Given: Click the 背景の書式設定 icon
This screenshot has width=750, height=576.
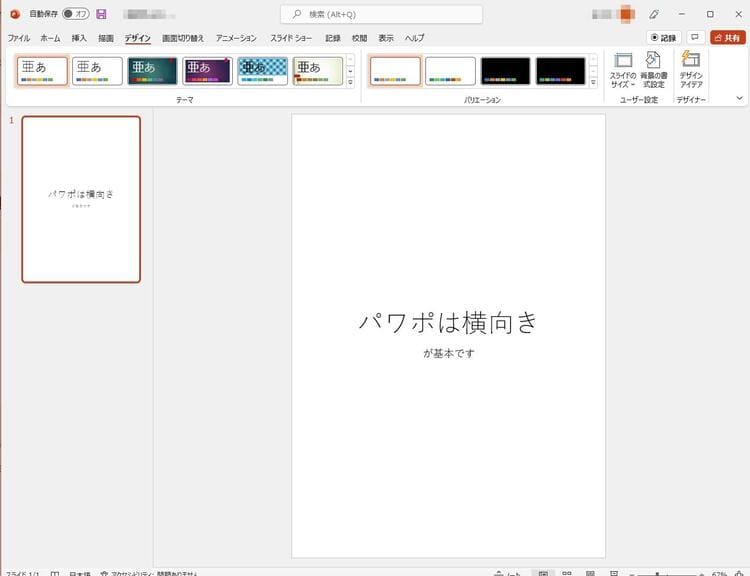Looking at the screenshot, I should click(653, 70).
